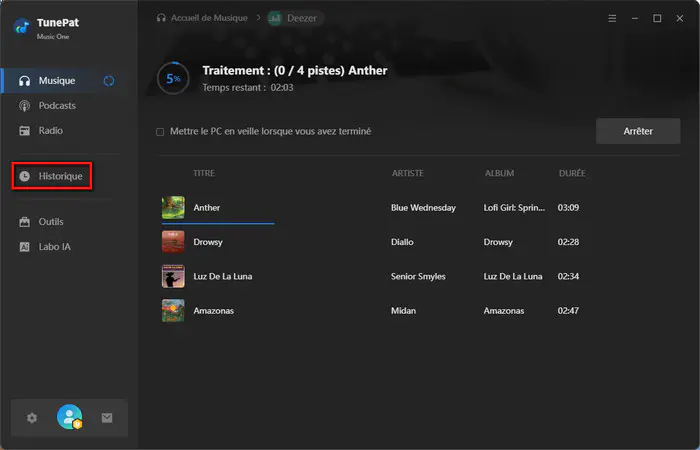Click album Lofi Girl: Sprin...
The image size is (700, 450).
tap(514, 208)
